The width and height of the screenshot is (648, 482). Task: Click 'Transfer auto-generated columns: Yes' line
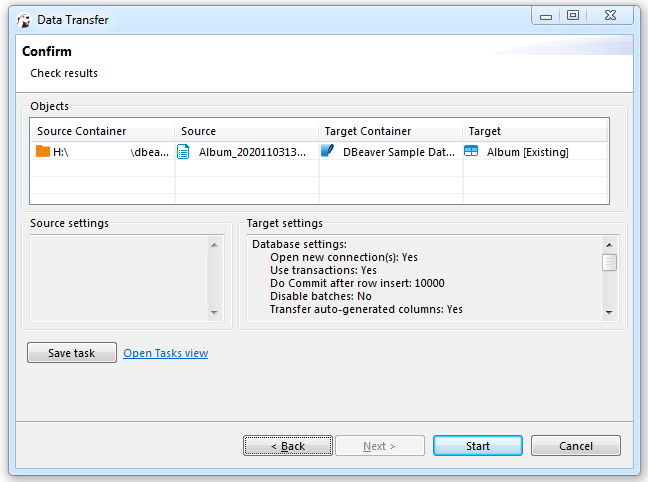(x=366, y=309)
